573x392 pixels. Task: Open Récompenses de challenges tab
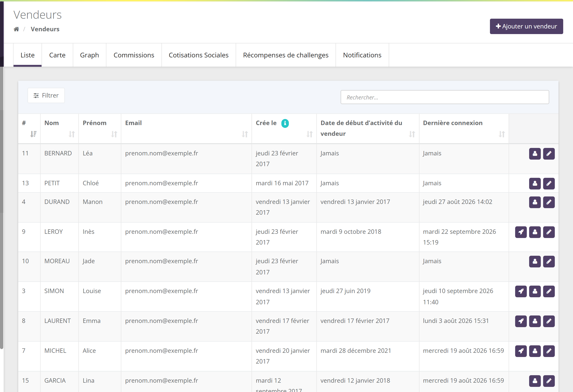coord(286,55)
